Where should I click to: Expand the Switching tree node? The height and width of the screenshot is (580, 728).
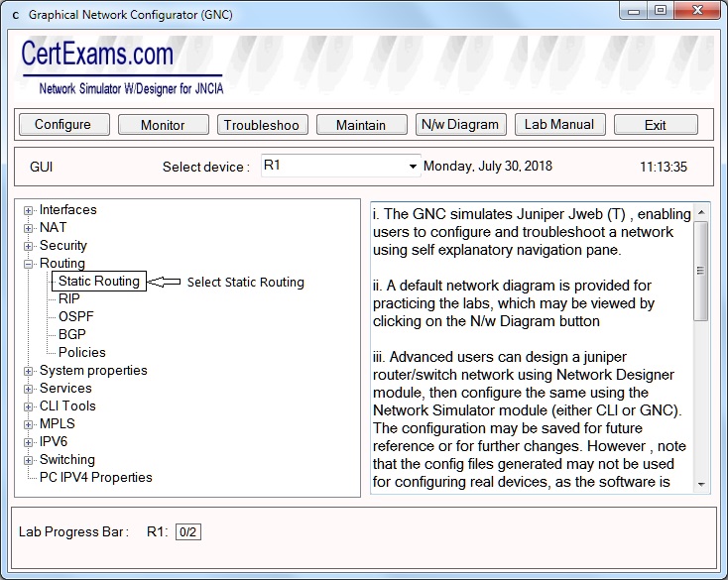[x=29, y=460]
